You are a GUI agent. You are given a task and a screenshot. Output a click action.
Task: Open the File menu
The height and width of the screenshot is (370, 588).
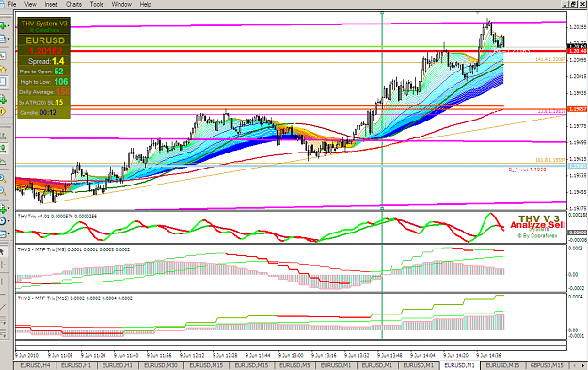12,4
